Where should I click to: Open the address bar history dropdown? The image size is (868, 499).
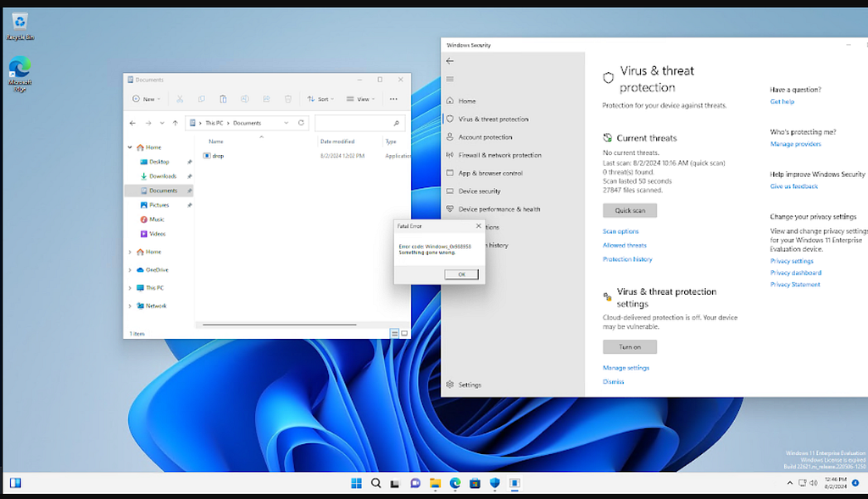(x=287, y=123)
